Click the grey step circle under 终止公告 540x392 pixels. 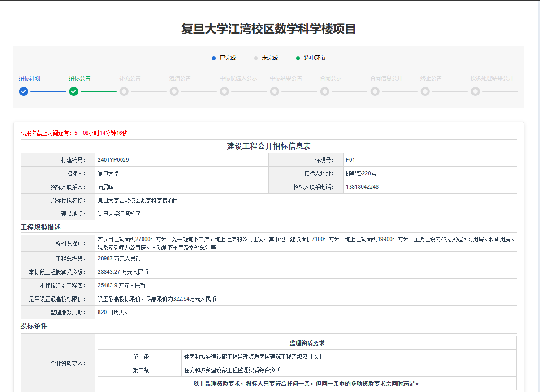click(425, 91)
